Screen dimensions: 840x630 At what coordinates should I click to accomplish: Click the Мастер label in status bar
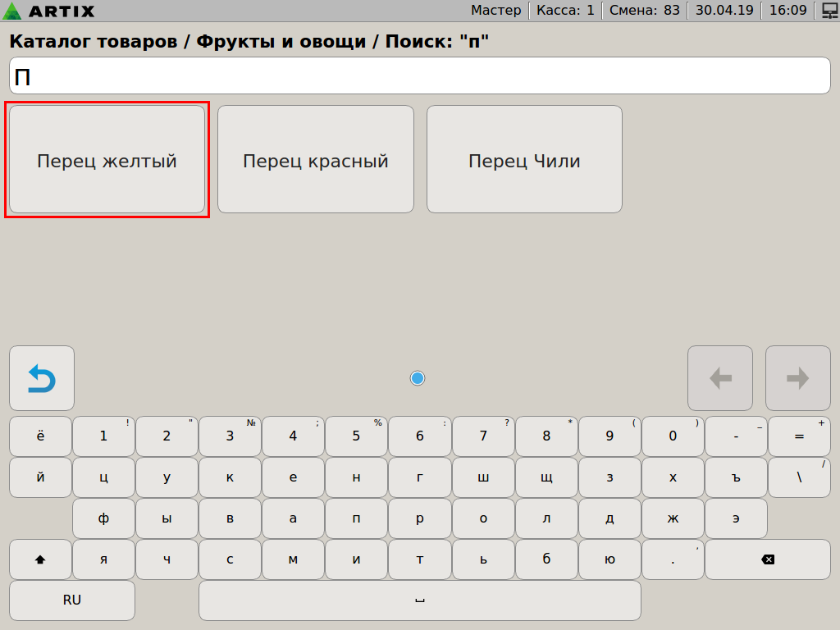[495, 11]
